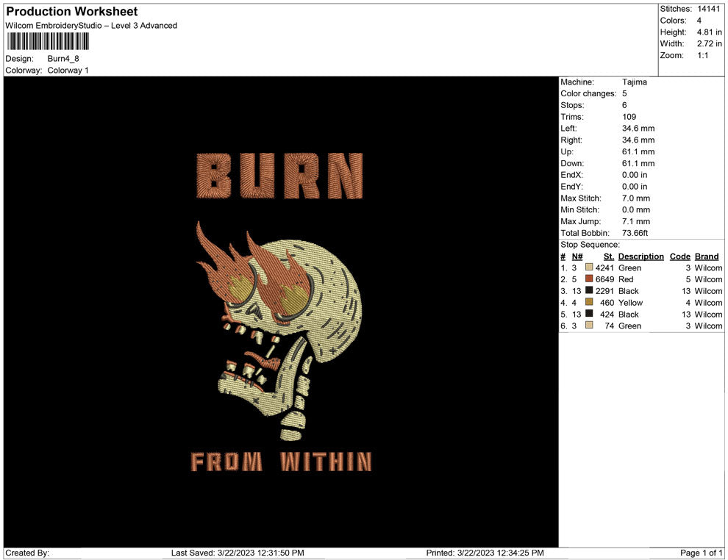Click the Stitches value '14141'
The height and width of the screenshot is (560, 728).
pyautogui.click(x=708, y=9)
